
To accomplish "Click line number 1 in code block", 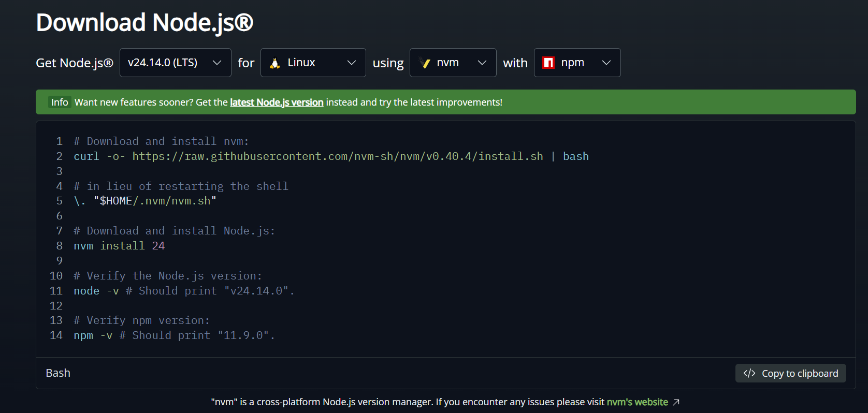I will point(59,141).
